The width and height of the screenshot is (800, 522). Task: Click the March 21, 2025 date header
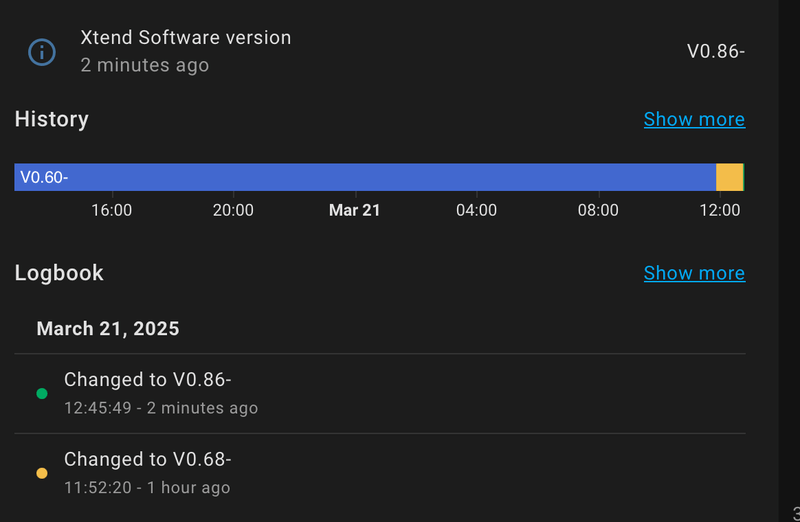[x=108, y=328]
